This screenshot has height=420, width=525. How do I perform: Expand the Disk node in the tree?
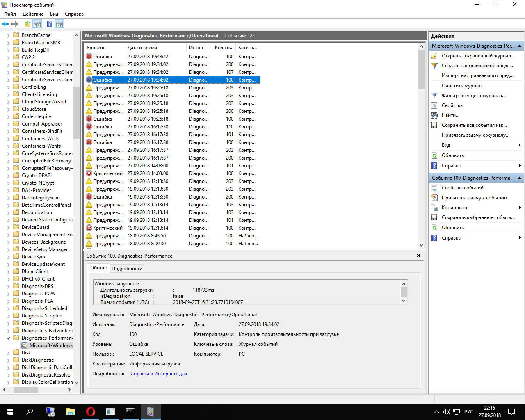[x=8, y=353]
